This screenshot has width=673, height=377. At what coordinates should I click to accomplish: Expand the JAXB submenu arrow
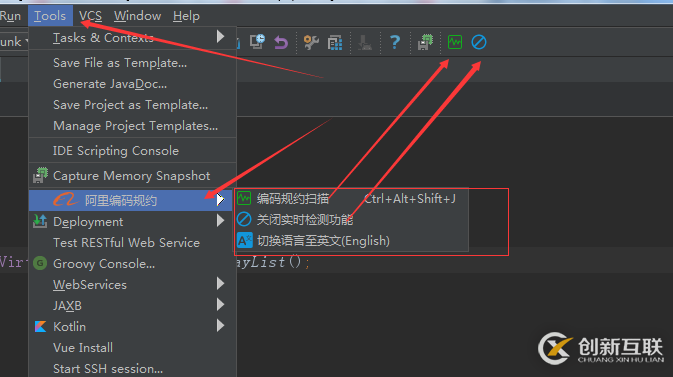220,304
